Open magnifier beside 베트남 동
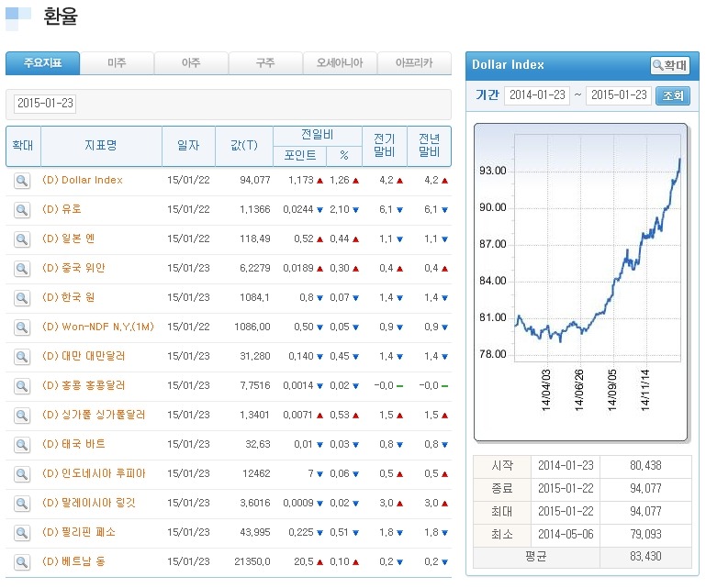This screenshot has height=588, width=706. click(x=22, y=561)
